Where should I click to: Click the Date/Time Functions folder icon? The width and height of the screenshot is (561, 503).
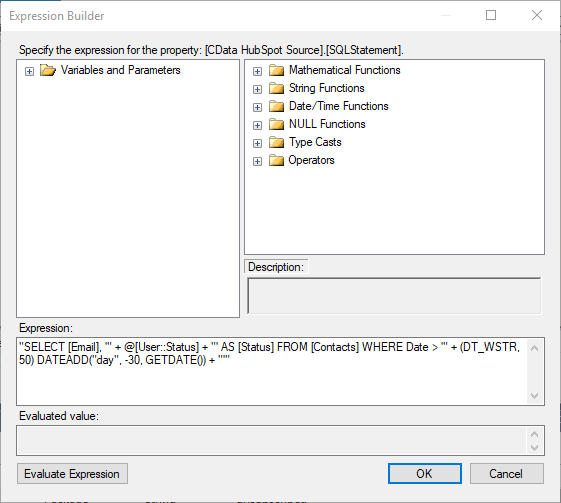[276, 106]
